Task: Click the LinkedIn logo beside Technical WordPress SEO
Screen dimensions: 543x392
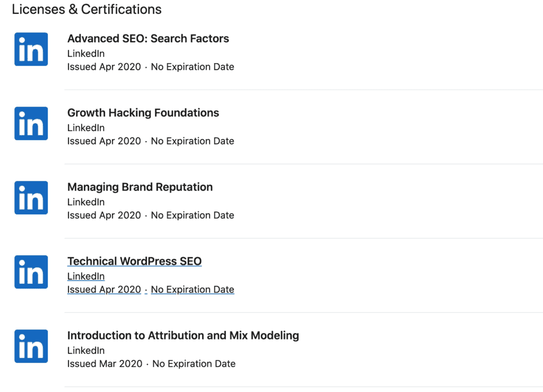Action: pyautogui.click(x=31, y=272)
